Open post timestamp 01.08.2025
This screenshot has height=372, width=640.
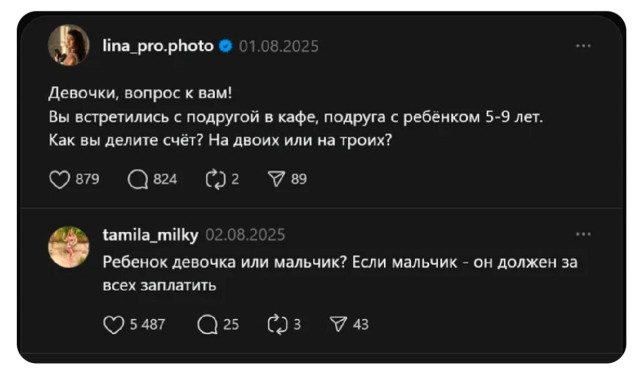[279, 46]
